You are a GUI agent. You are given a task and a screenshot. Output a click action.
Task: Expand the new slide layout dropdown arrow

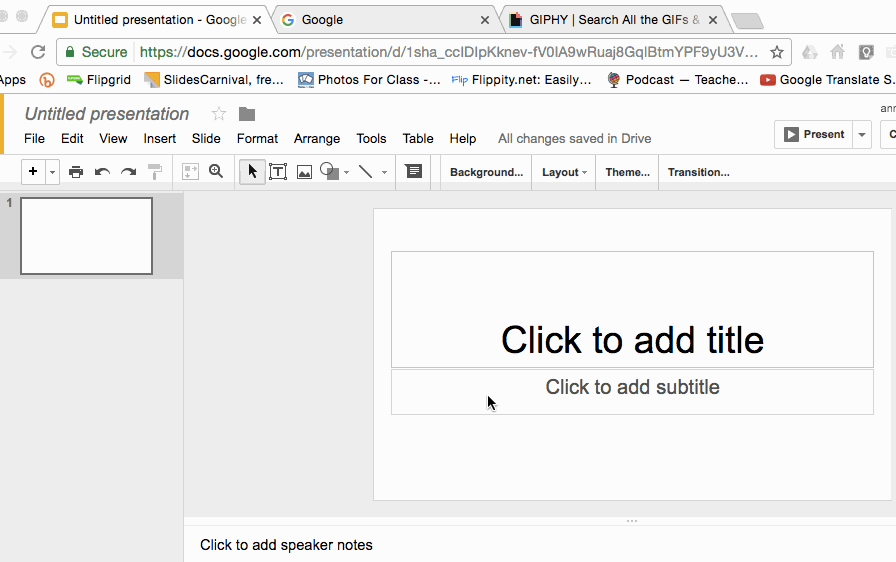[x=53, y=172]
